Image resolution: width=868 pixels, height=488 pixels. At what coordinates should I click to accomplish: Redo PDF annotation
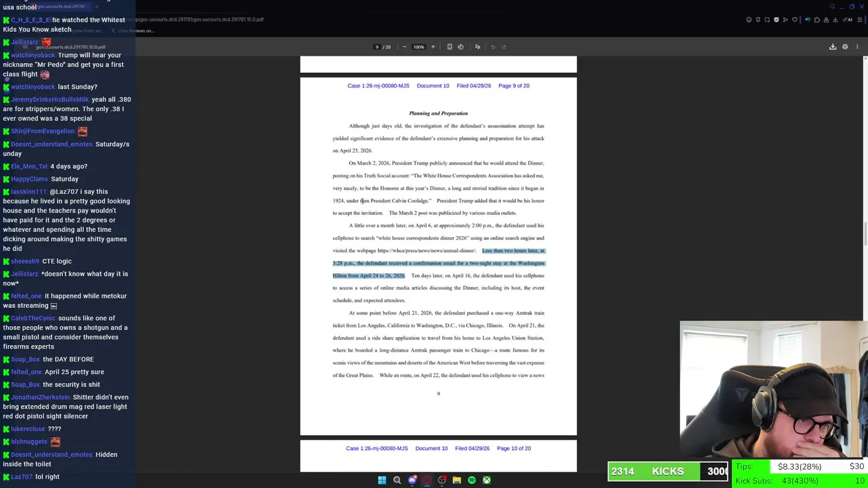pos(504,47)
